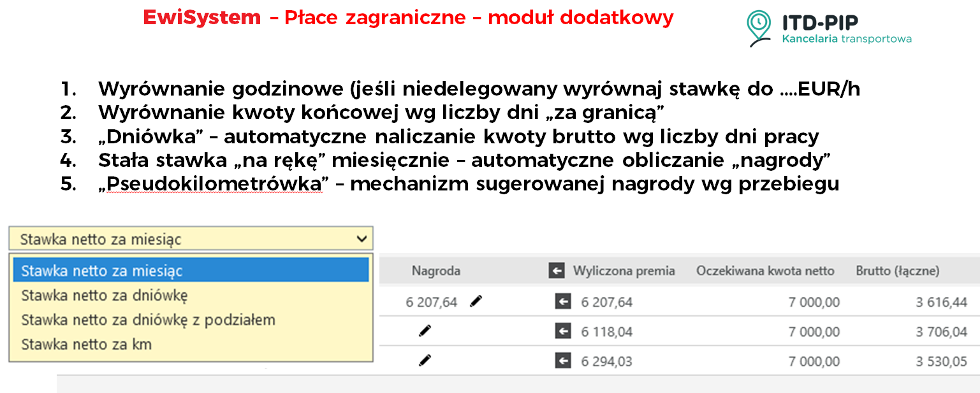Viewport: 980px width, 393px height.
Task: Click the Stawka netto za miesiąc combo box field
Action: (179, 239)
